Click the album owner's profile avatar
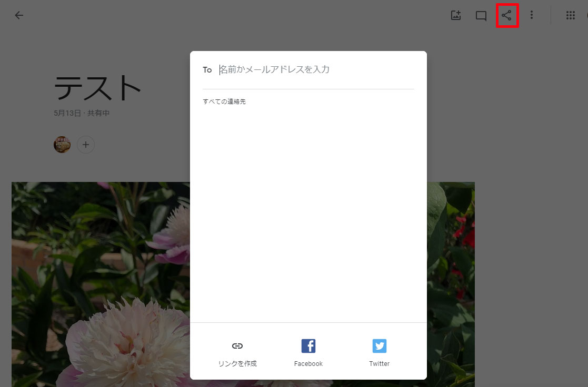This screenshot has height=387, width=588. click(x=62, y=145)
